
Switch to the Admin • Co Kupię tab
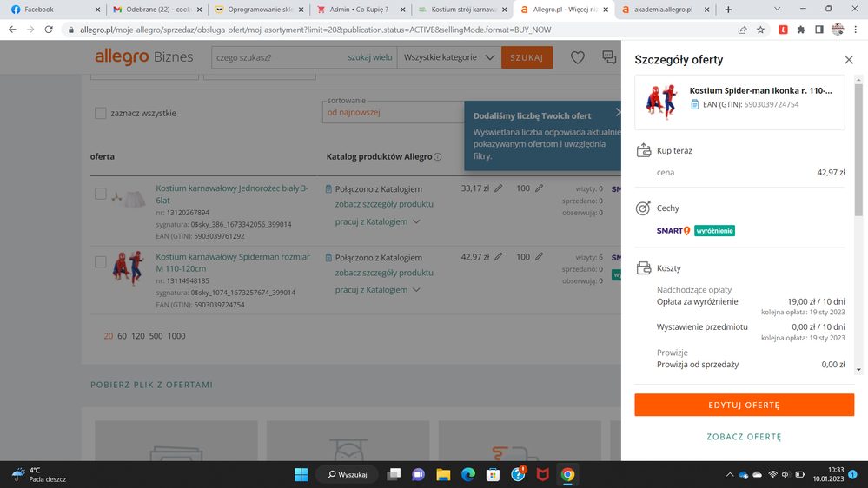[360, 10]
